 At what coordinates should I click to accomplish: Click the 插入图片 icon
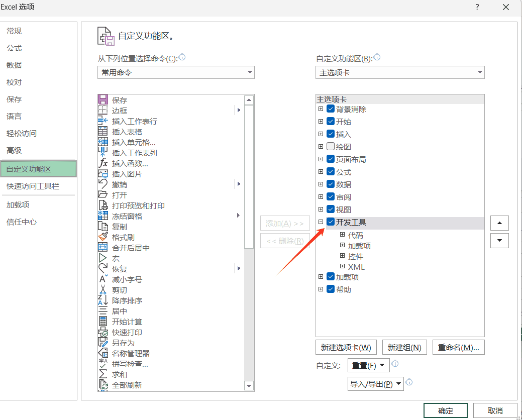[103, 173]
